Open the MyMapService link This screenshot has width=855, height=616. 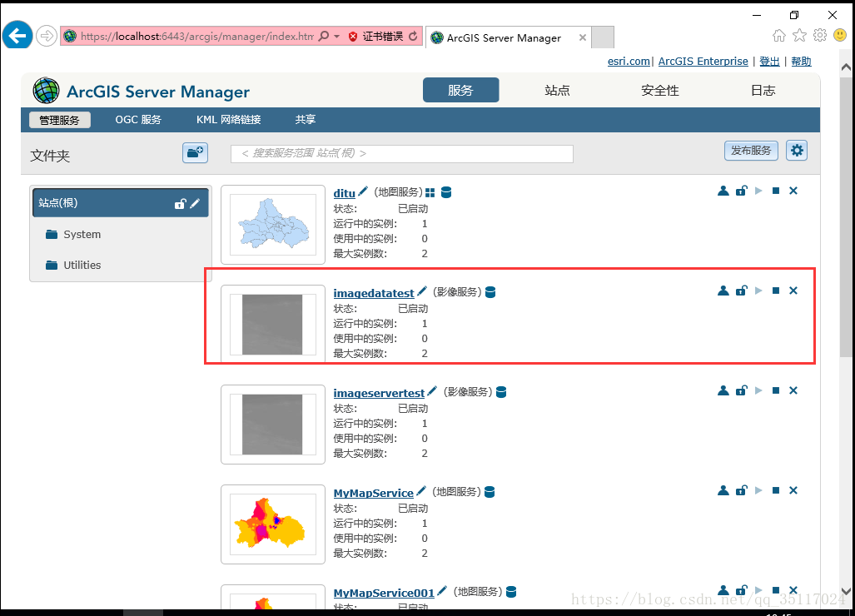374,493
